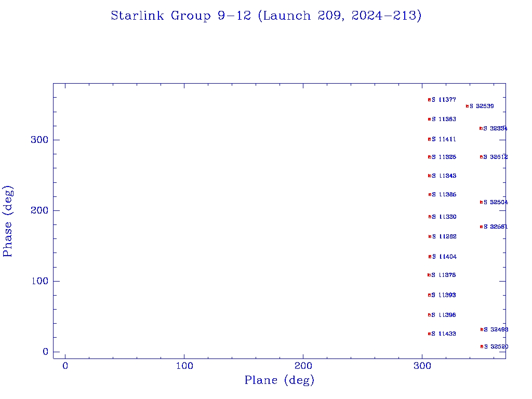Viewport: 532px width, 399px height.
Task: Click the '200' tick label on Plane axis
Action: pos(303,366)
